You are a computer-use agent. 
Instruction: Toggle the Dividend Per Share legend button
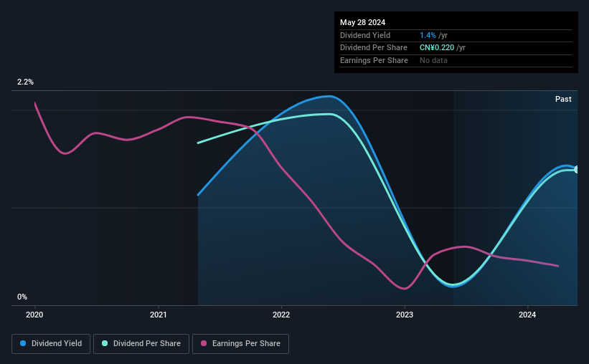pyautogui.click(x=141, y=343)
